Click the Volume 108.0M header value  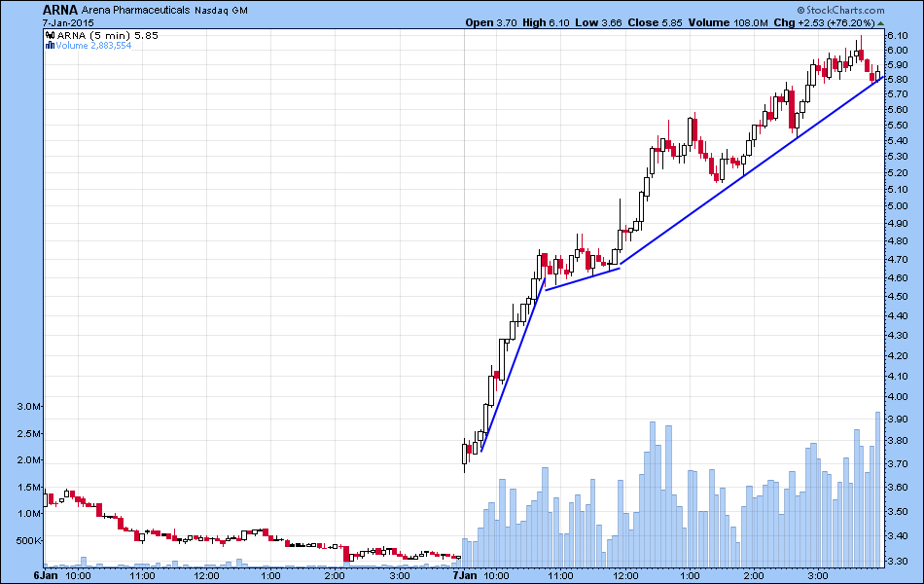pos(728,22)
